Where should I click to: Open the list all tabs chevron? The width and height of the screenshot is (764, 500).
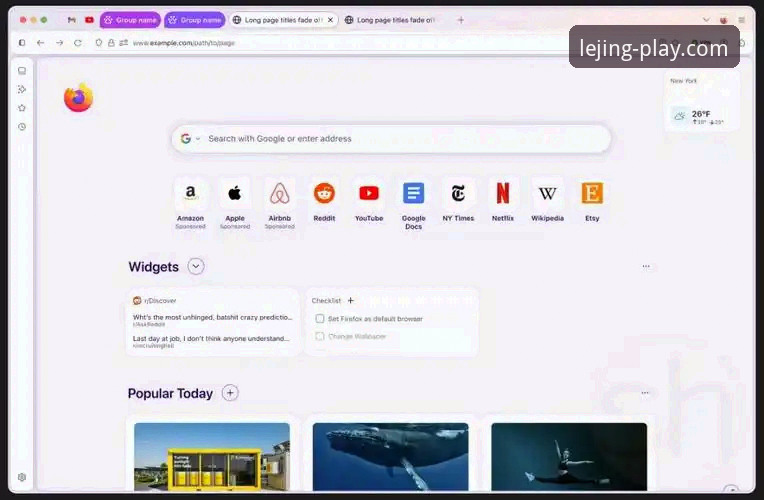coord(706,20)
